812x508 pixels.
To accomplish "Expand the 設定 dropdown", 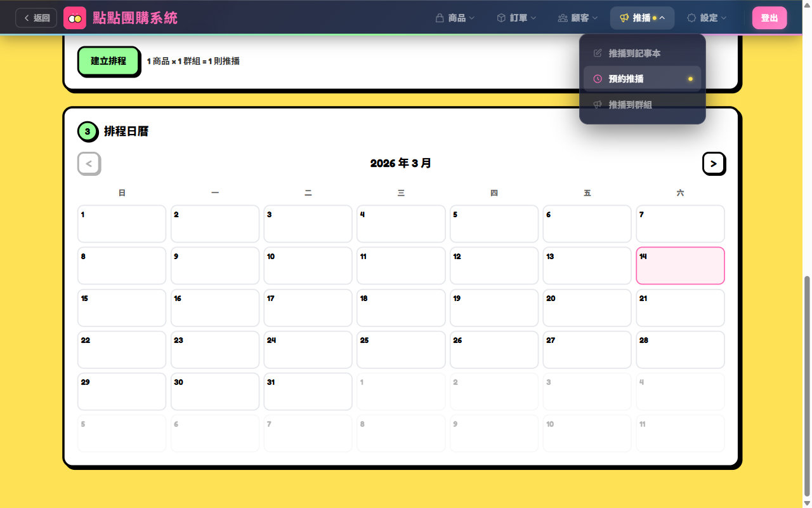I will point(707,17).
